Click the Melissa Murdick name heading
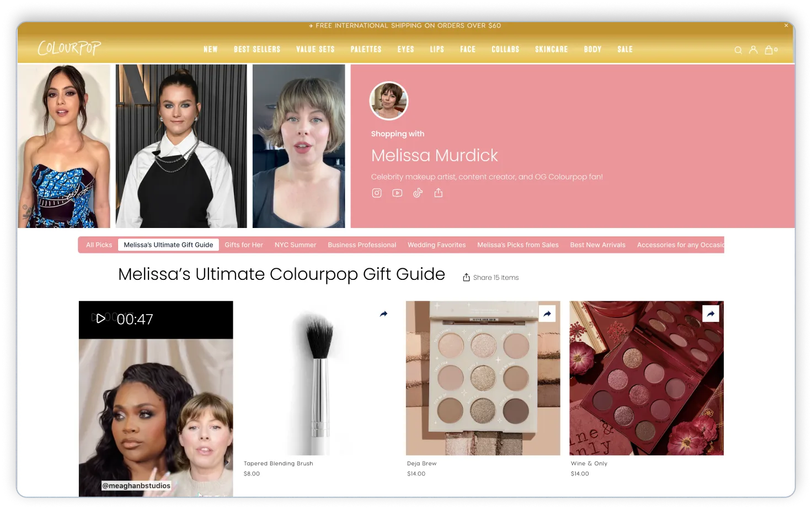The width and height of the screenshot is (812, 509). point(435,155)
